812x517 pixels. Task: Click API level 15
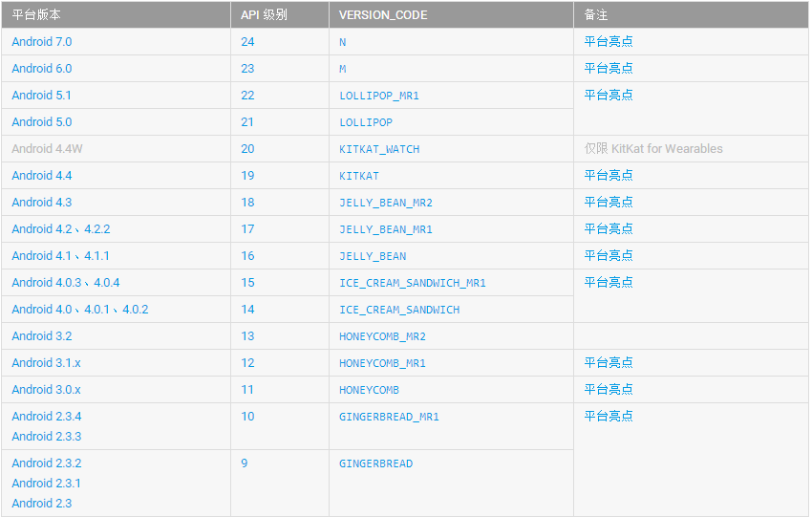247,283
